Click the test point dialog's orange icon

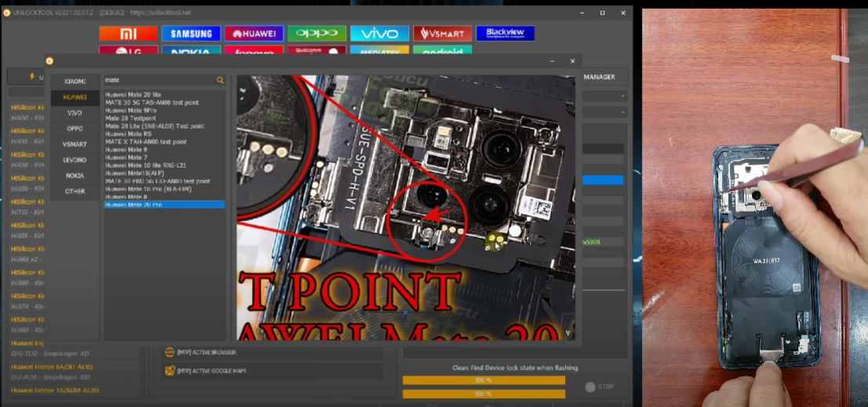[x=49, y=61]
